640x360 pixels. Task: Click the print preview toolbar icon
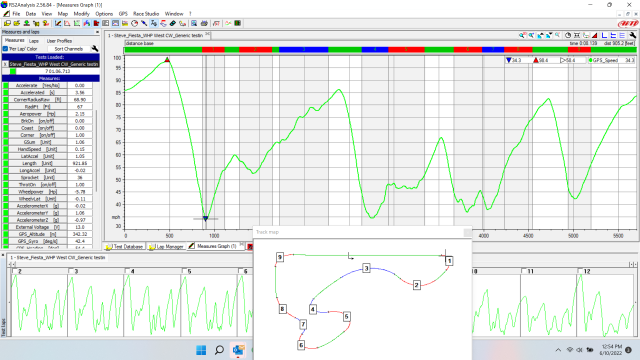[x=194, y=23]
